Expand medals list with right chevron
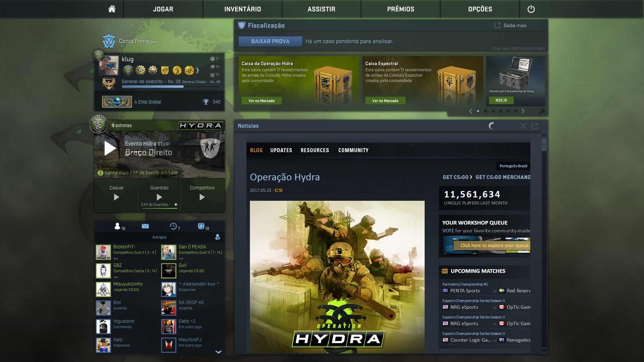 coord(198,70)
